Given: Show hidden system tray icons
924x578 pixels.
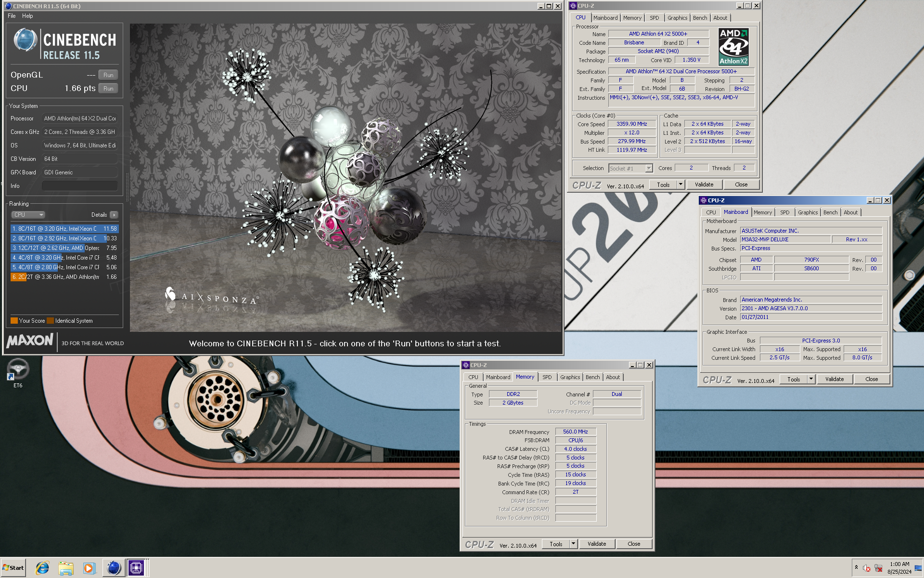Looking at the screenshot, I should [x=856, y=567].
